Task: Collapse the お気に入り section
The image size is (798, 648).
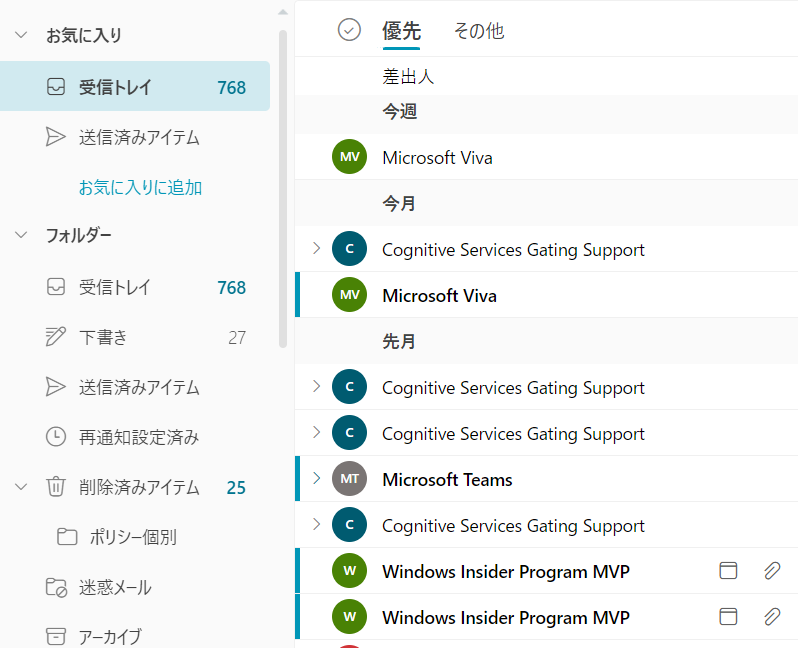Action: [x=21, y=35]
